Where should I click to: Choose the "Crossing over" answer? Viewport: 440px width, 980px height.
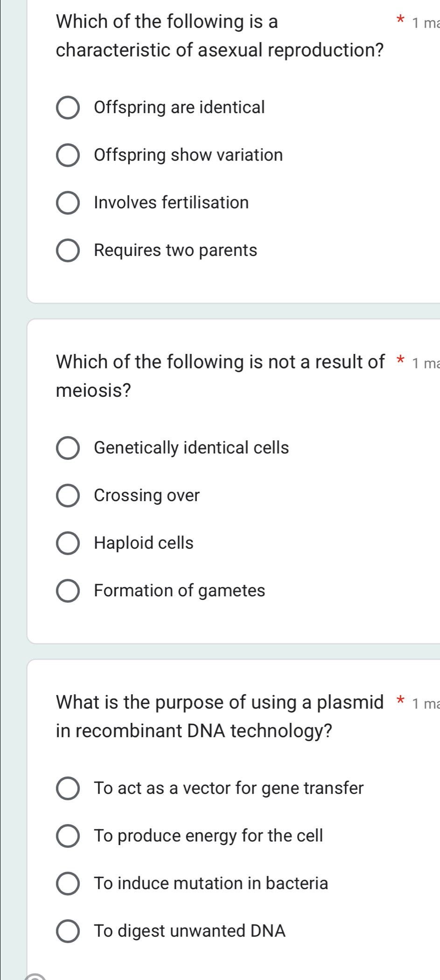pos(68,496)
